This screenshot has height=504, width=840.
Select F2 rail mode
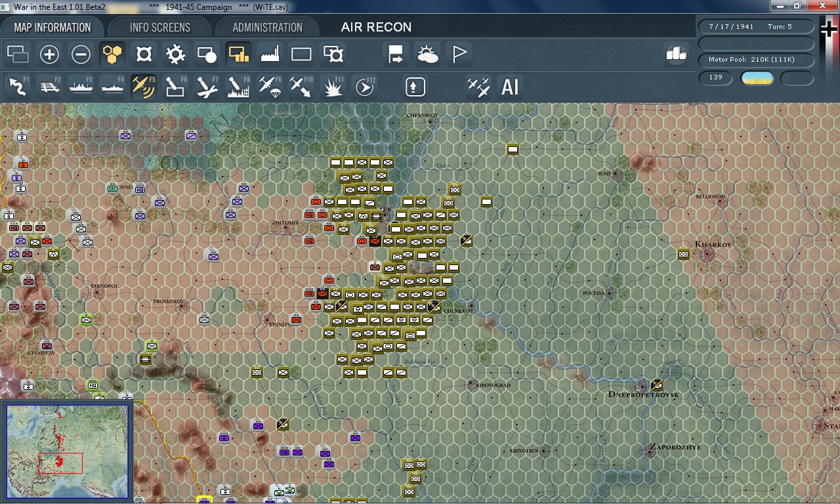[49, 87]
